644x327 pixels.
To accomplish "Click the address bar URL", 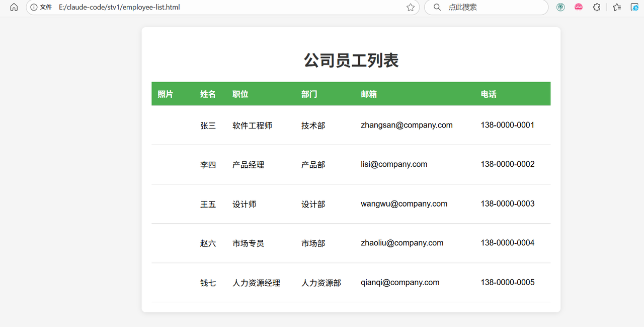I will click(119, 7).
